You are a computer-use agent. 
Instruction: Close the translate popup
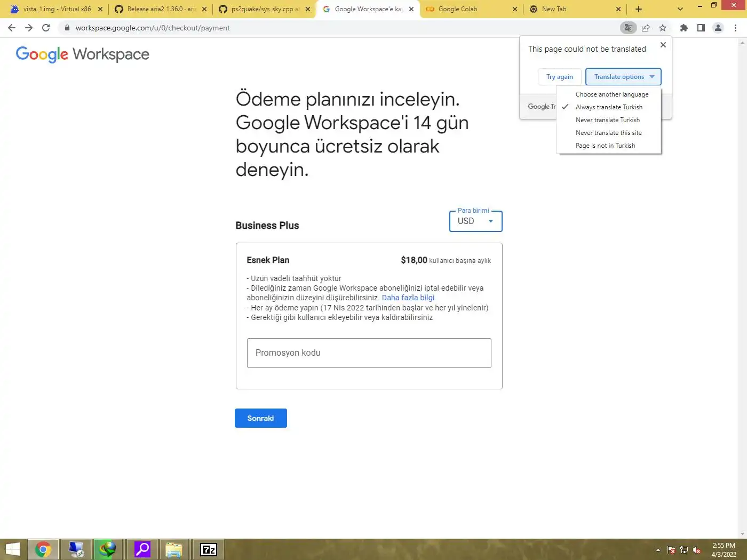[663, 45]
